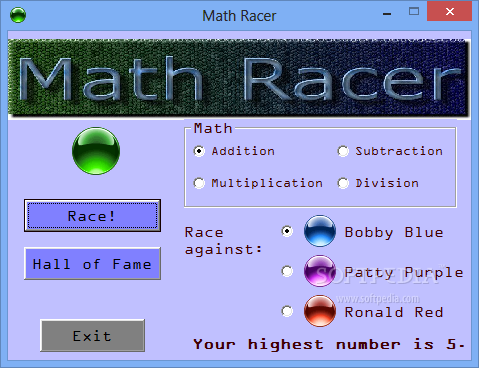Click Ronald Red's red ball icon
The height and width of the screenshot is (368, 479).
click(x=320, y=311)
